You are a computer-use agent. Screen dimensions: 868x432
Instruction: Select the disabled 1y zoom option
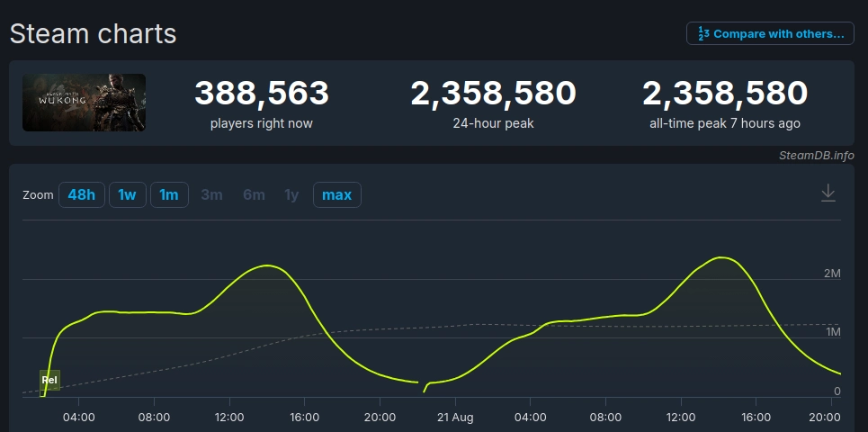pyautogui.click(x=291, y=195)
